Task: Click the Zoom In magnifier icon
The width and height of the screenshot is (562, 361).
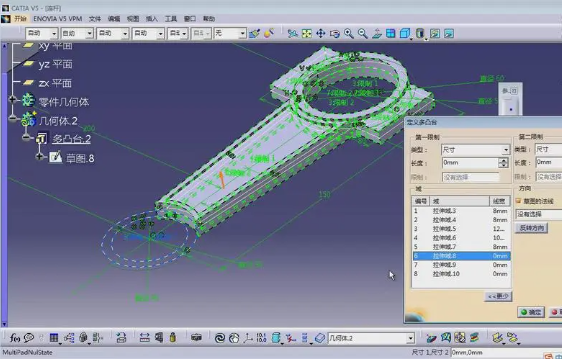Action: click(x=349, y=34)
